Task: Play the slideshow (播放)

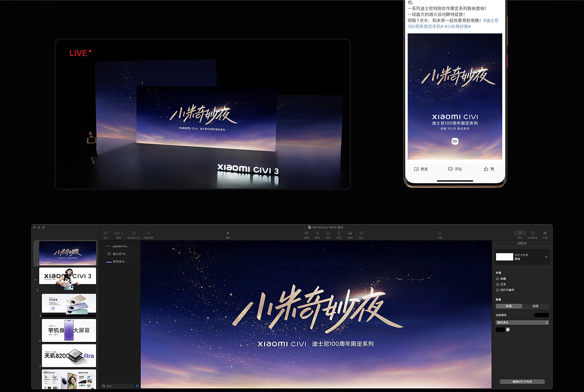Action: 228,235
